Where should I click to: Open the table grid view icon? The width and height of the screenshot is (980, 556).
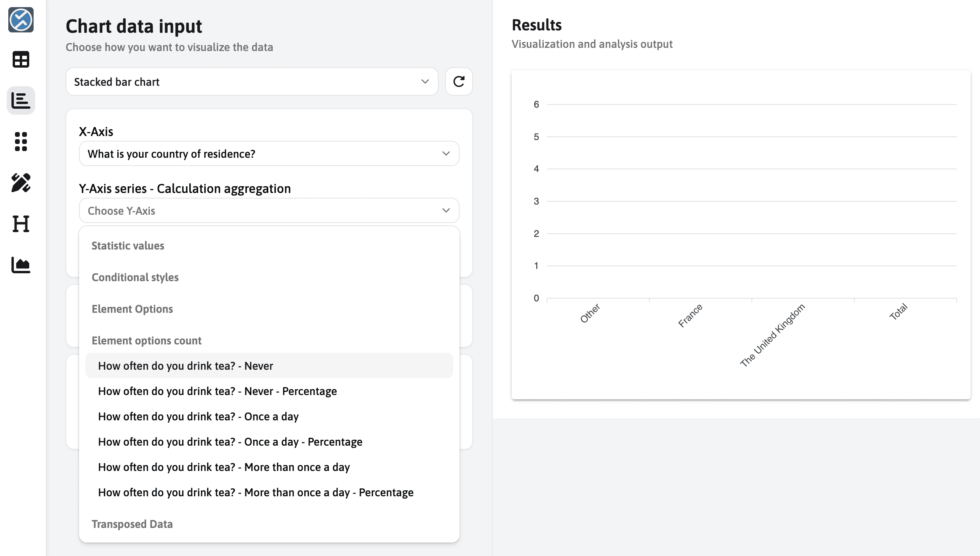click(x=21, y=60)
